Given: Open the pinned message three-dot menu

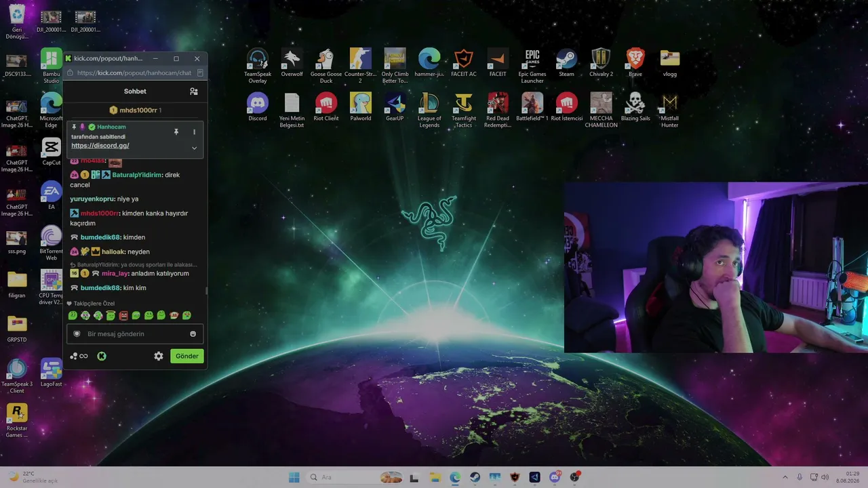Looking at the screenshot, I should coord(194,131).
